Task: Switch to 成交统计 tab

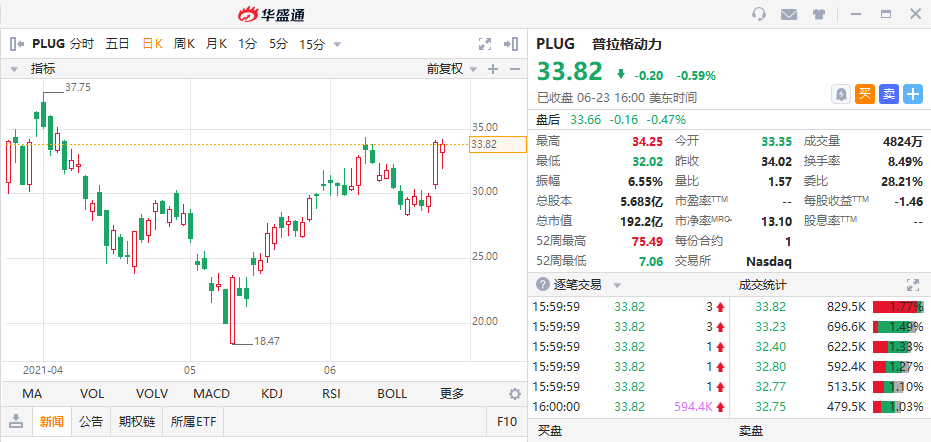Action: point(762,285)
